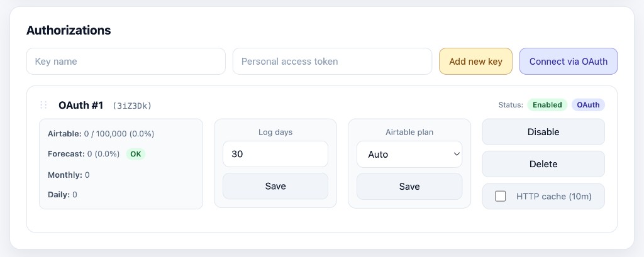Image resolution: width=644 pixels, height=257 pixels.
Task: Click the green OK forecast badge
Action: click(x=135, y=153)
